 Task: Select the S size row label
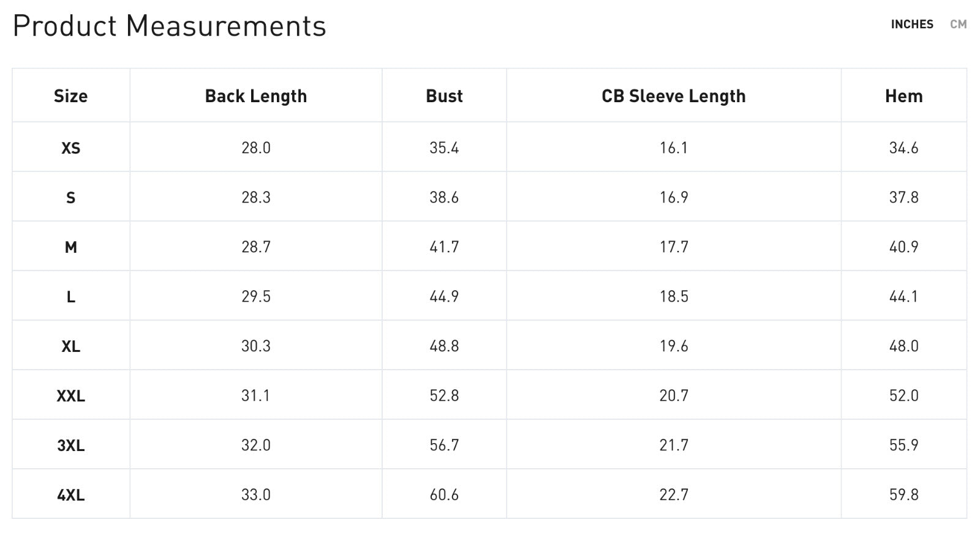(70, 198)
